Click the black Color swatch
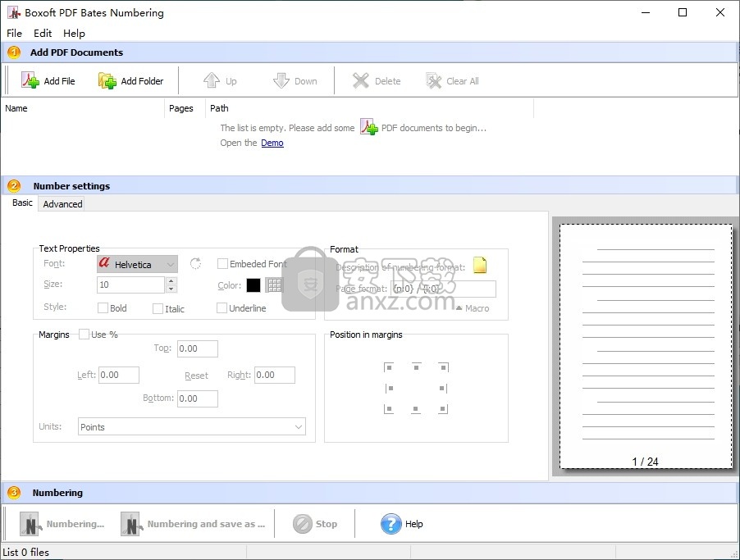The image size is (740, 560). tap(254, 285)
